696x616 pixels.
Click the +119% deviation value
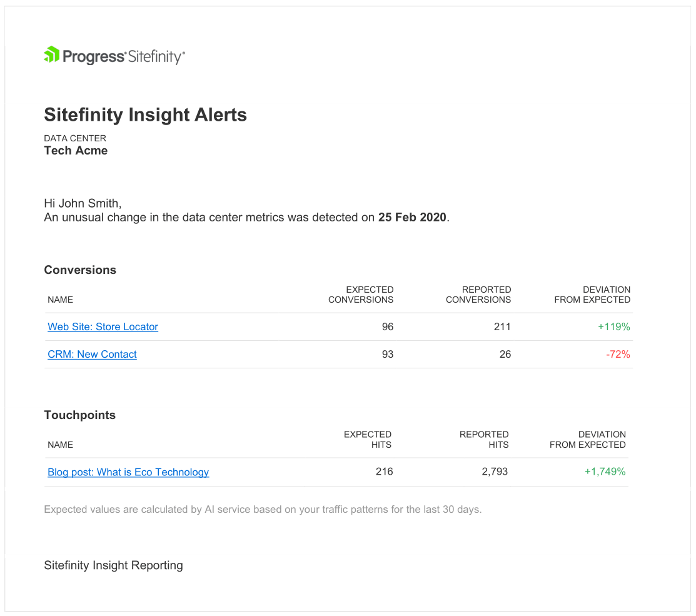tap(614, 326)
